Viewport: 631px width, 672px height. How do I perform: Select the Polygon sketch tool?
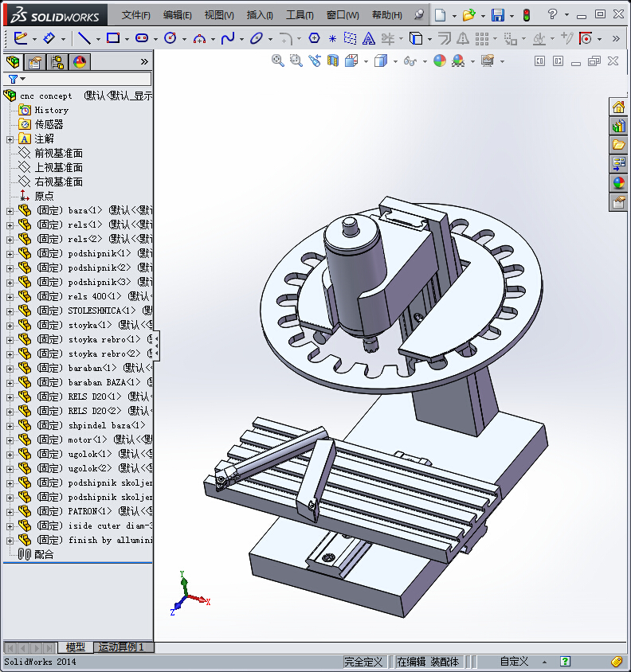tap(314, 38)
